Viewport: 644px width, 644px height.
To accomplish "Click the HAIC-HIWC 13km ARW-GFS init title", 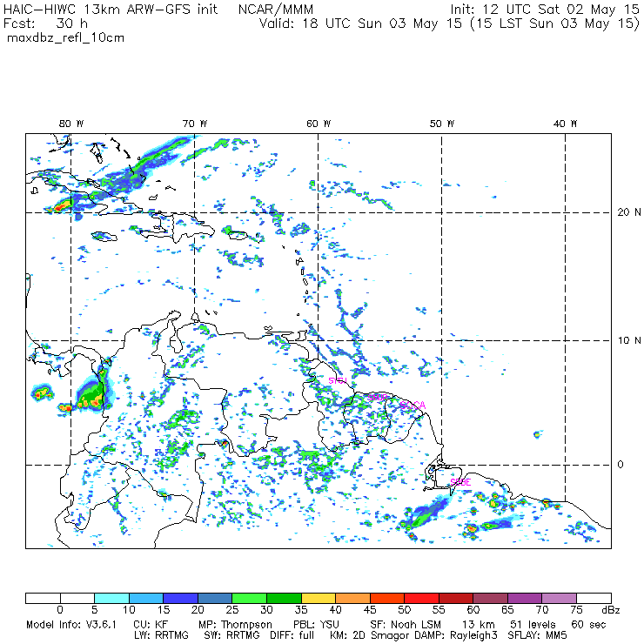I will [111, 10].
